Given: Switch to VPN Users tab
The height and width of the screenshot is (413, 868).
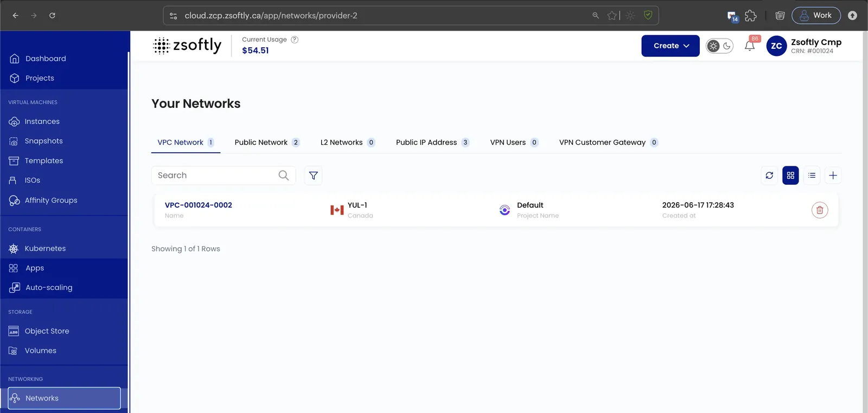Looking at the screenshot, I should click(514, 143).
